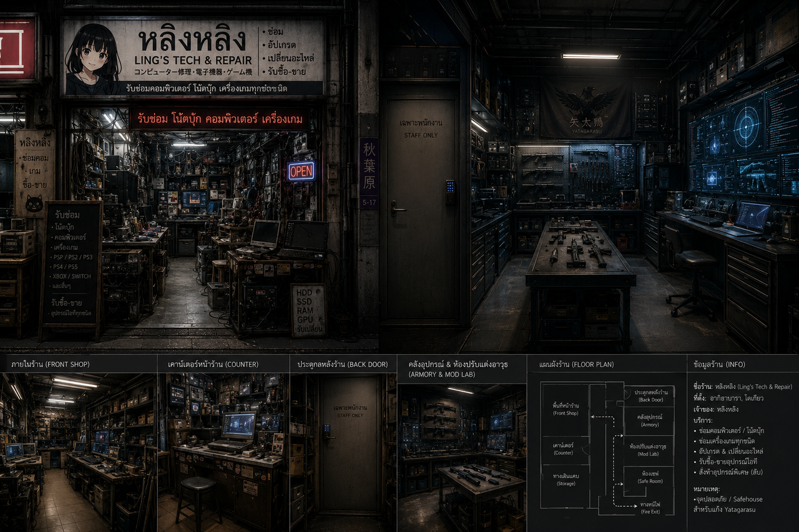Viewport: 799px width, 532px height.
Task: Click the ข้อมูลร้าน (INFO) panel header
Action: click(719, 364)
